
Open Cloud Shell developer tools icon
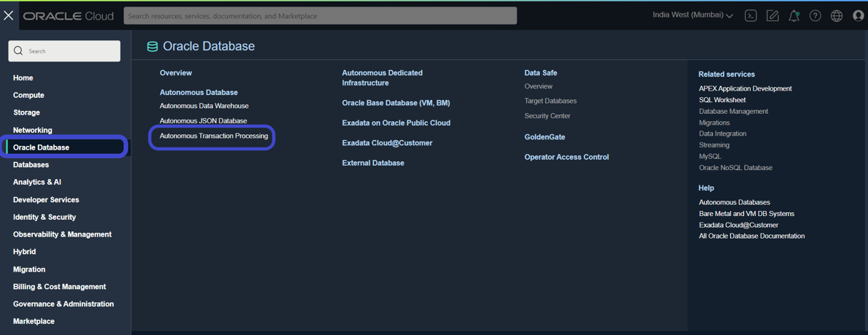pos(750,16)
